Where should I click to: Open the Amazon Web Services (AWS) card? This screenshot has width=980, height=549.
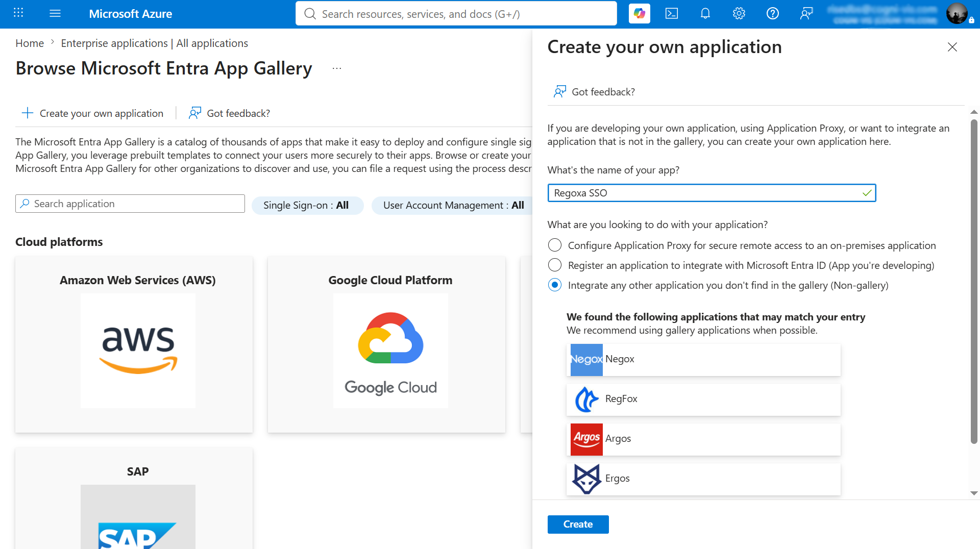(x=134, y=344)
